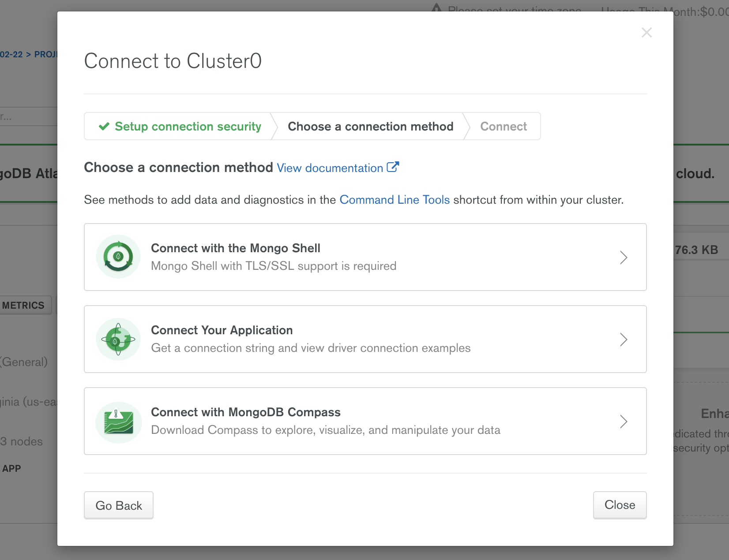Image resolution: width=729 pixels, height=560 pixels.
Task: Click the green checkmark on Setup connection security
Action: pos(104,127)
